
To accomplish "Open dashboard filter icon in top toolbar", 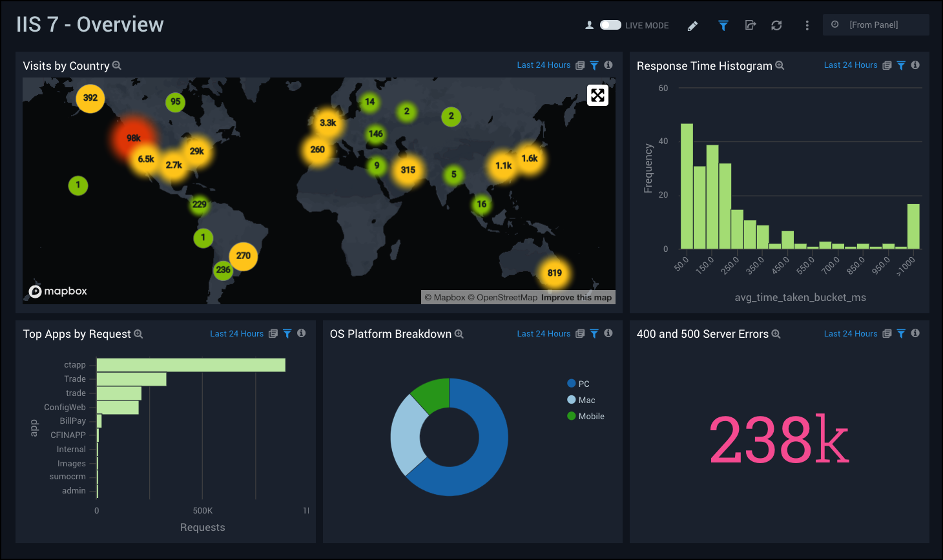I will click(x=723, y=26).
